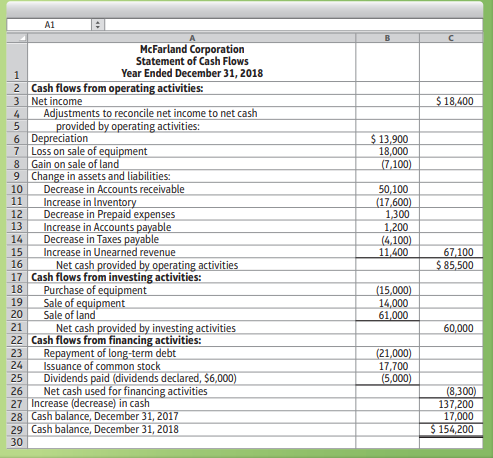The width and height of the screenshot is (493, 458).
Task: Select row 30 header
Action: 17,442
